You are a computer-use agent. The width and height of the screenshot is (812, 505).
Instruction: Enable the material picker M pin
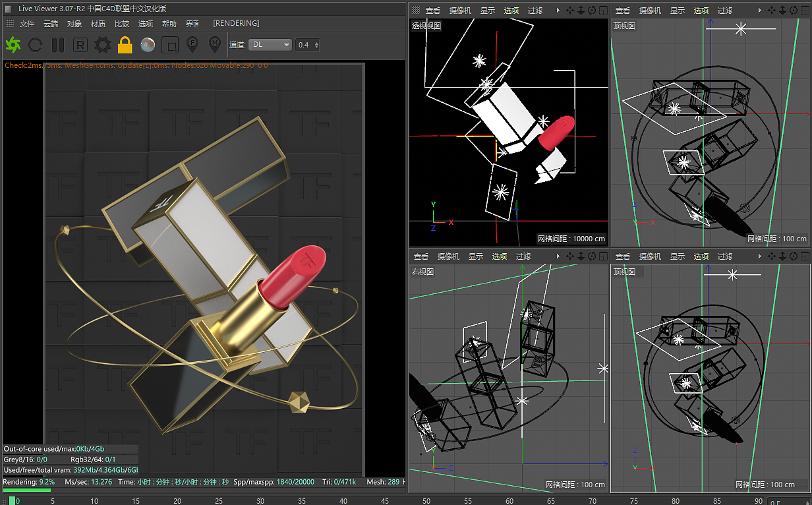click(x=215, y=45)
